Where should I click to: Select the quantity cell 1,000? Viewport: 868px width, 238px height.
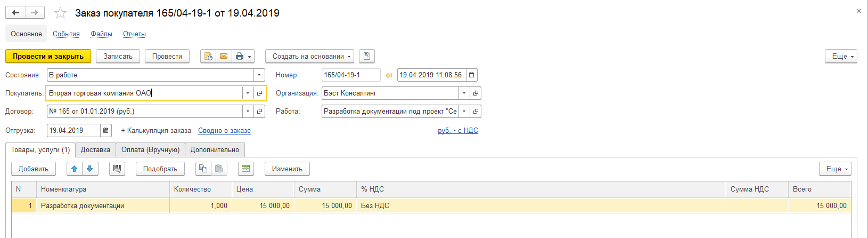pos(201,205)
